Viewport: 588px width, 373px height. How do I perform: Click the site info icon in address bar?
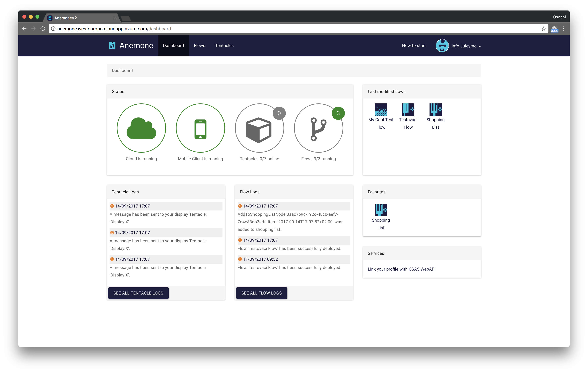(53, 29)
